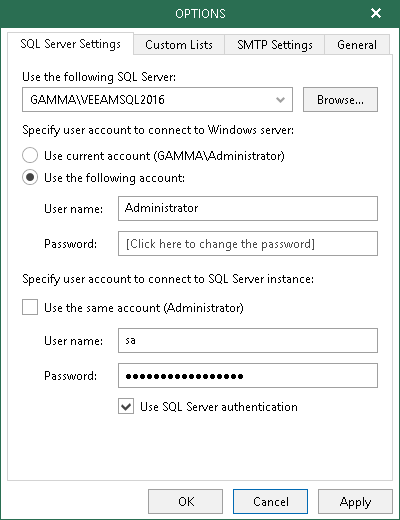Cancel the Options dialog
This screenshot has height=520, width=400.
[270, 501]
